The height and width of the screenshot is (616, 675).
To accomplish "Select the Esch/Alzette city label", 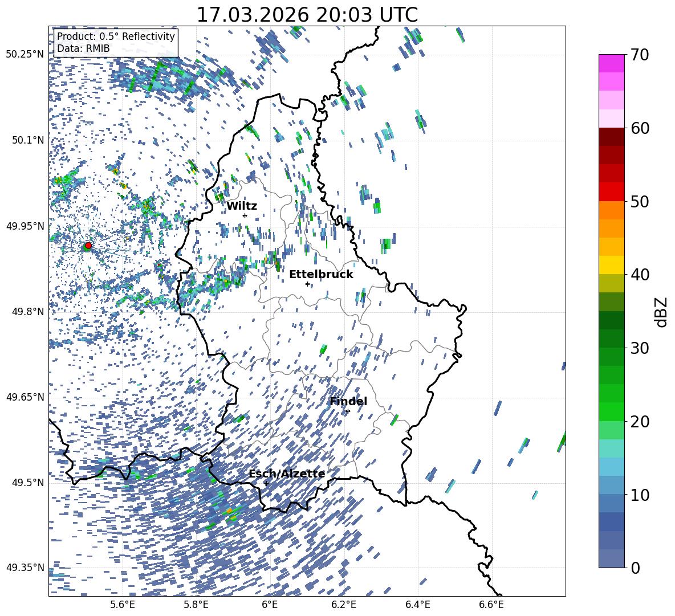I will tap(287, 474).
